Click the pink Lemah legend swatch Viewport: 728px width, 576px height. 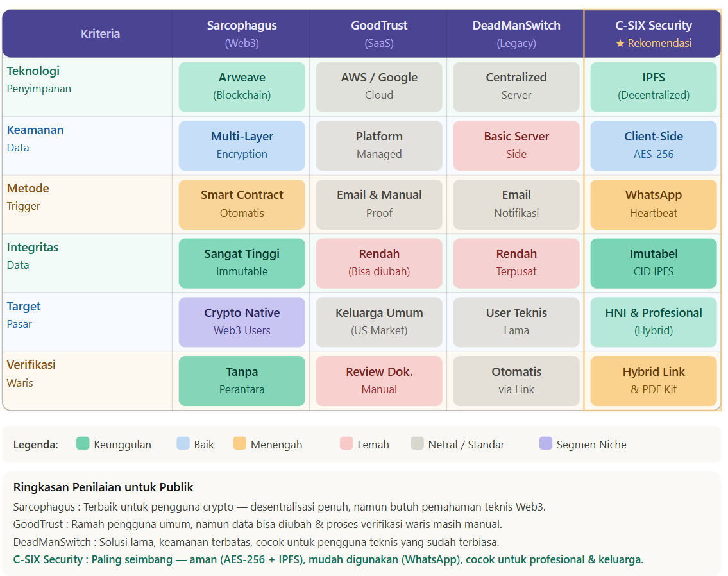346,443
